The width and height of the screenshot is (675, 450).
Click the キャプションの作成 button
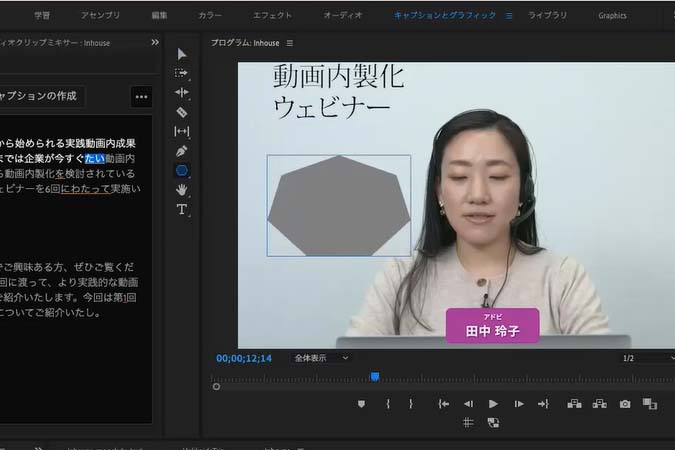point(41,96)
